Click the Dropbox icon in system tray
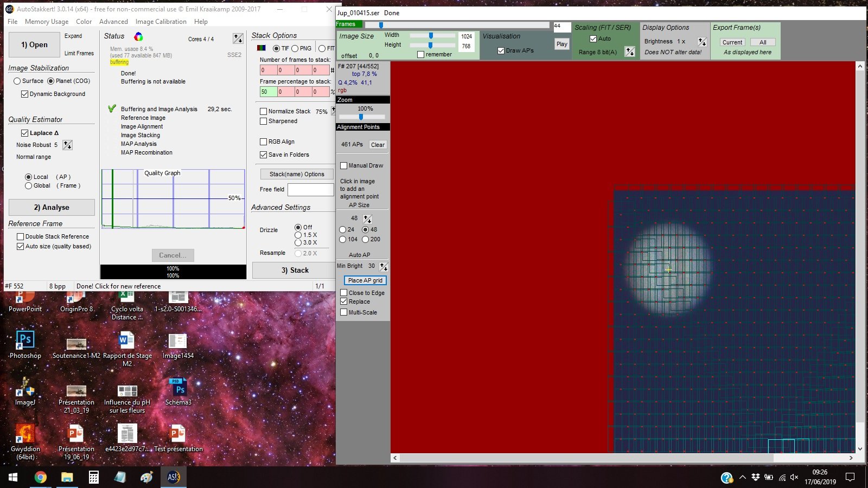 click(756, 477)
